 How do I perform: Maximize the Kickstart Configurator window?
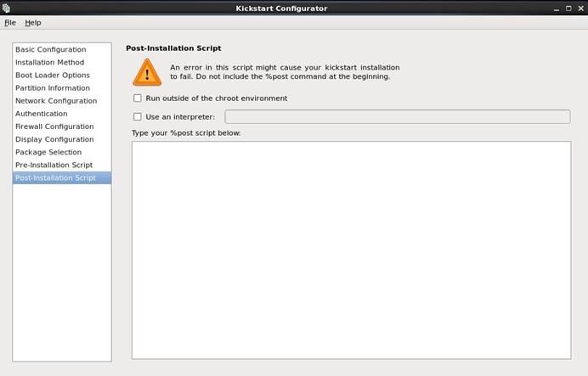(x=568, y=8)
